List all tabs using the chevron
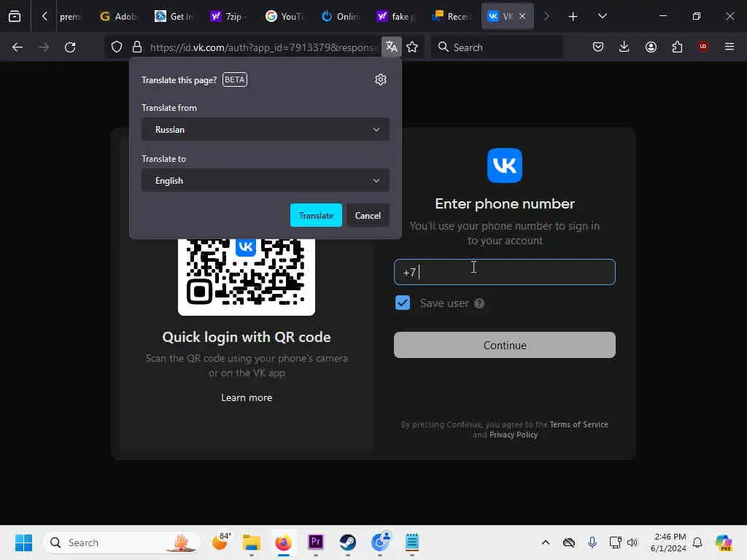Viewport: 747px width, 560px height. pyautogui.click(x=602, y=17)
